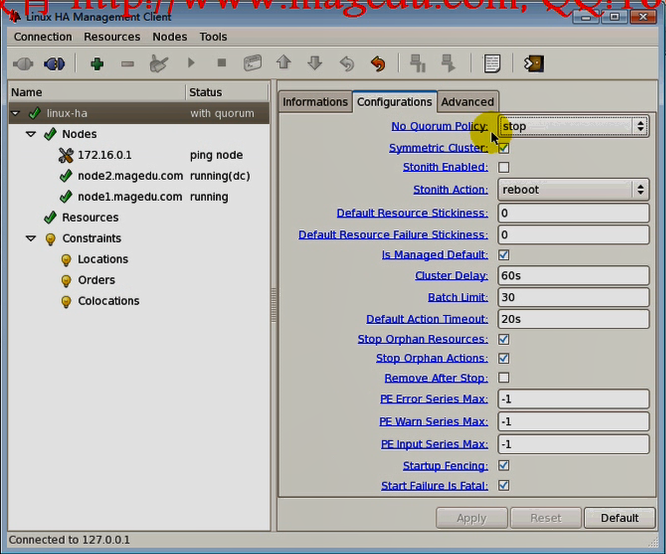Click the move up arrow toolbar icon

283,64
